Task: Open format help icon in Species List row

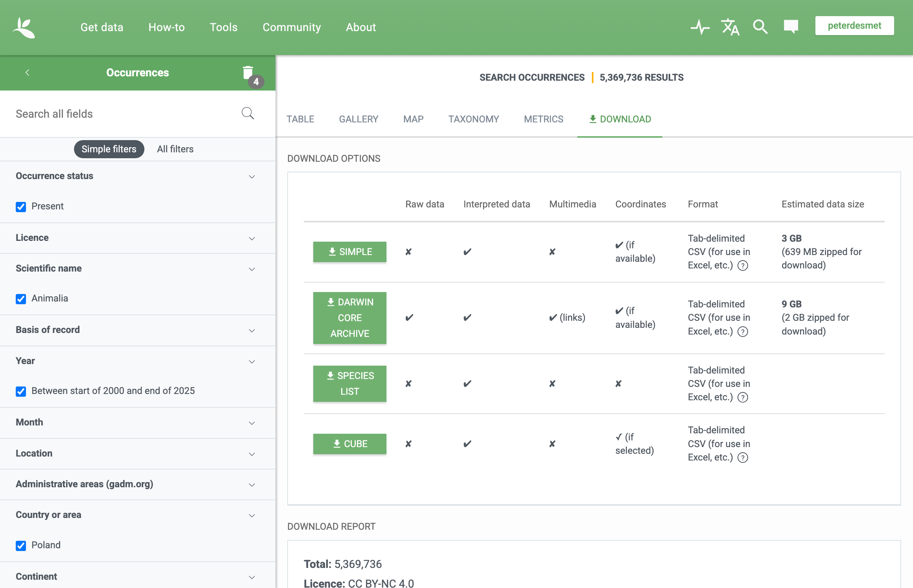Action: [x=743, y=398]
